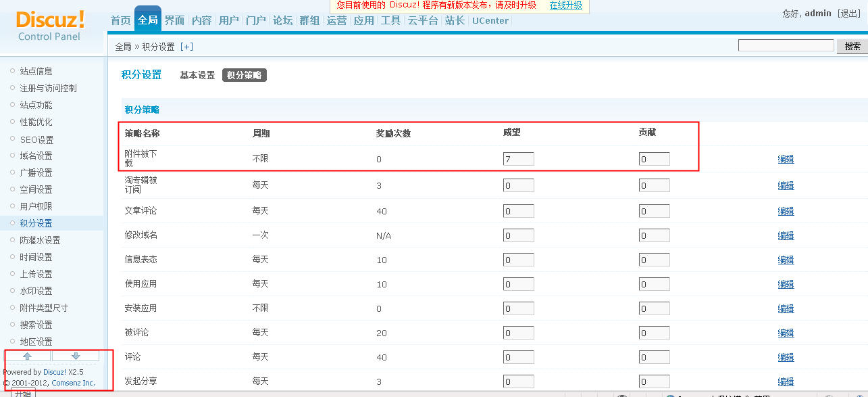
Task: Click the 在线升级 upgrade link
Action: click(x=565, y=5)
